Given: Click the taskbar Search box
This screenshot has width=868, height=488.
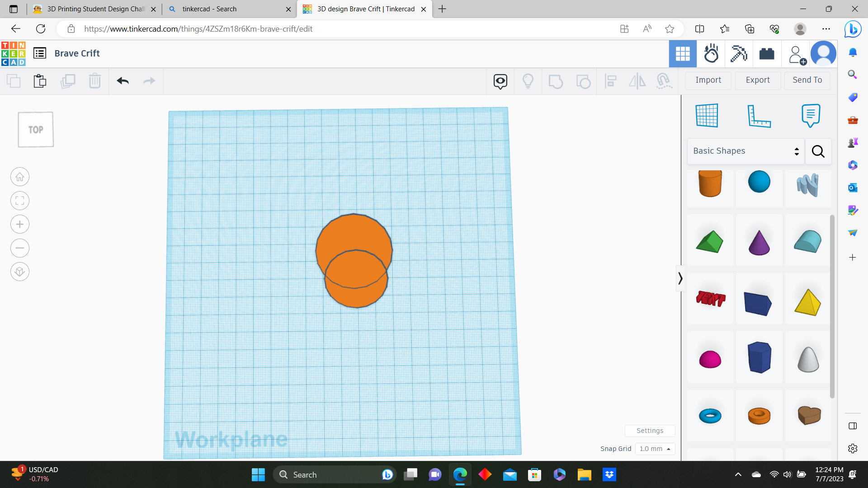Looking at the screenshot, I should pyautogui.click(x=335, y=474).
